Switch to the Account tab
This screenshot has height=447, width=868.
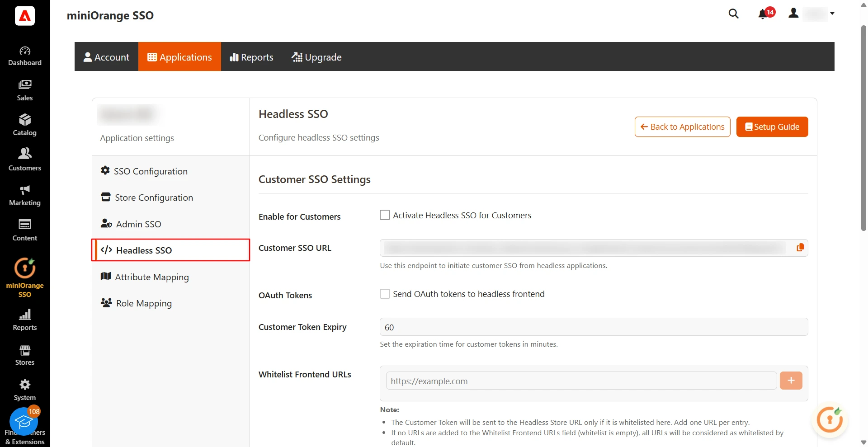[x=107, y=57]
